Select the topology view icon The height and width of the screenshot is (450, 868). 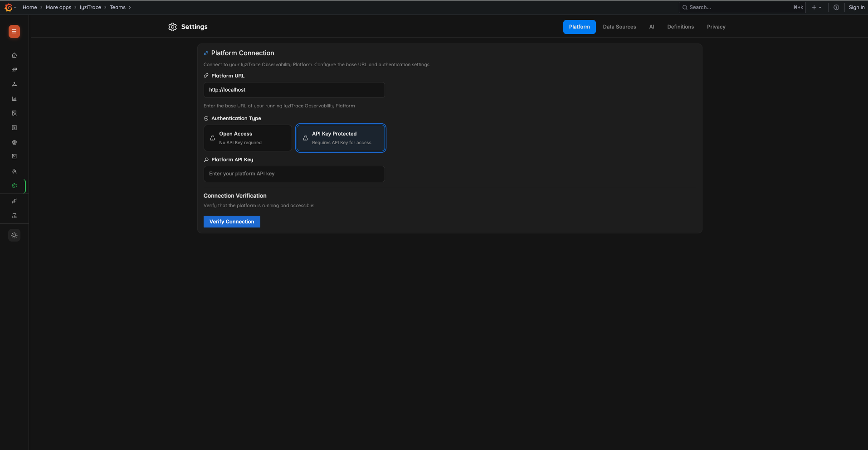pyautogui.click(x=14, y=84)
